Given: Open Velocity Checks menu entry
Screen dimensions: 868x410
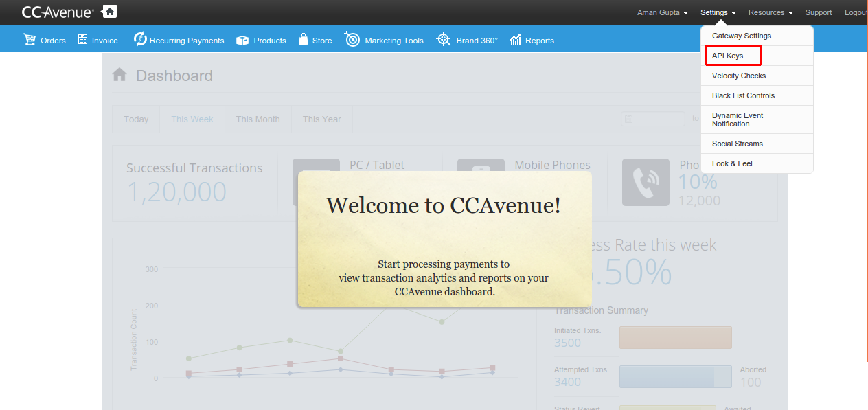Looking at the screenshot, I should coord(739,76).
